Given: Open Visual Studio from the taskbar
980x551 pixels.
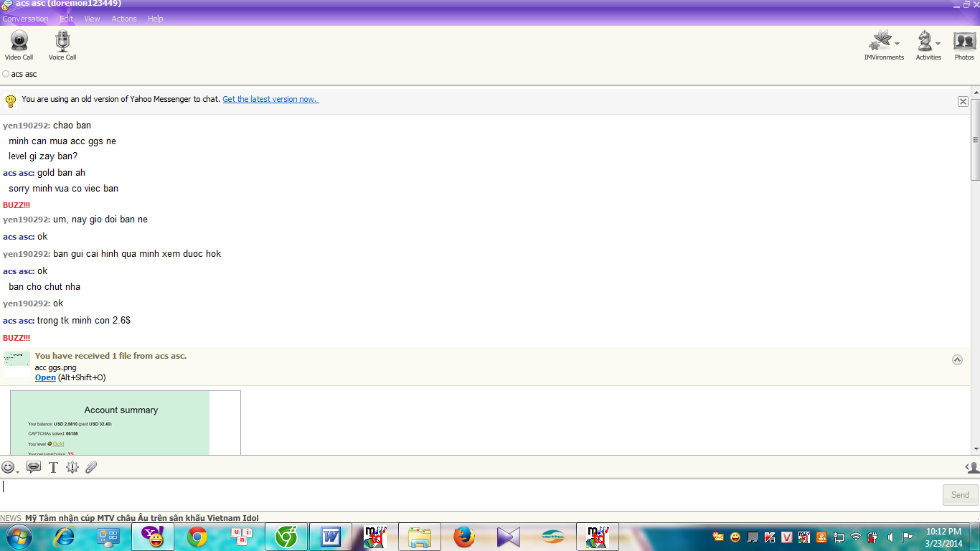Looking at the screenshot, I should point(509,537).
